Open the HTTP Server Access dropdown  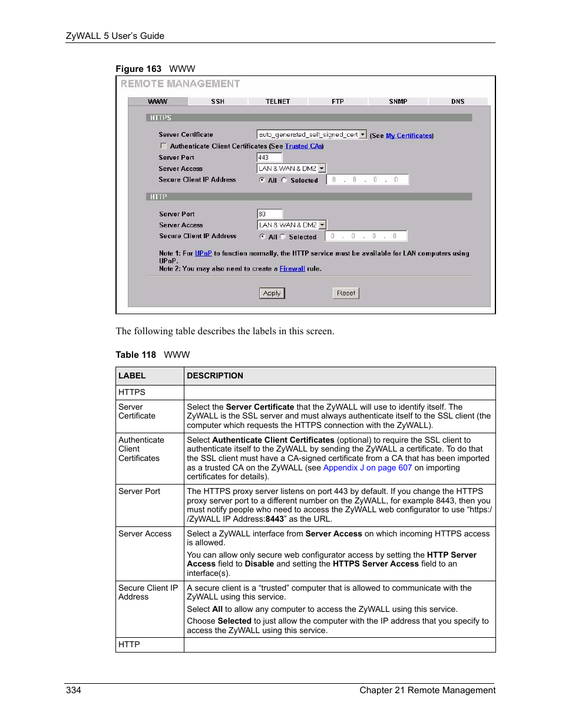click(322, 225)
